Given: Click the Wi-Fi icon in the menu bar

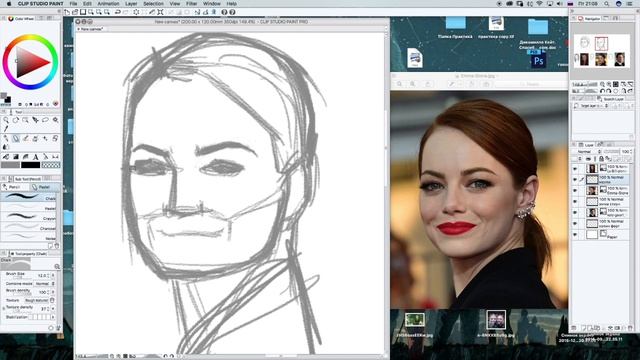Looking at the screenshot, I should pos(540,4).
